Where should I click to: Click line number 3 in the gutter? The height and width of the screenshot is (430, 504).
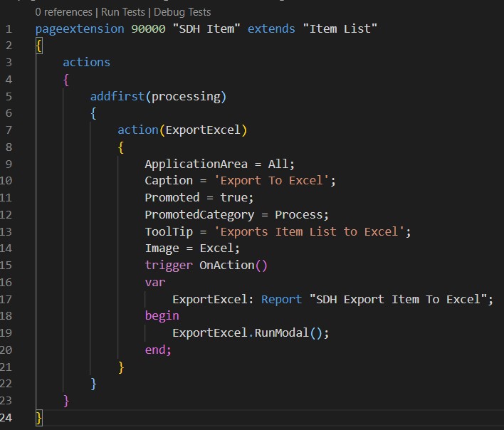click(9, 63)
